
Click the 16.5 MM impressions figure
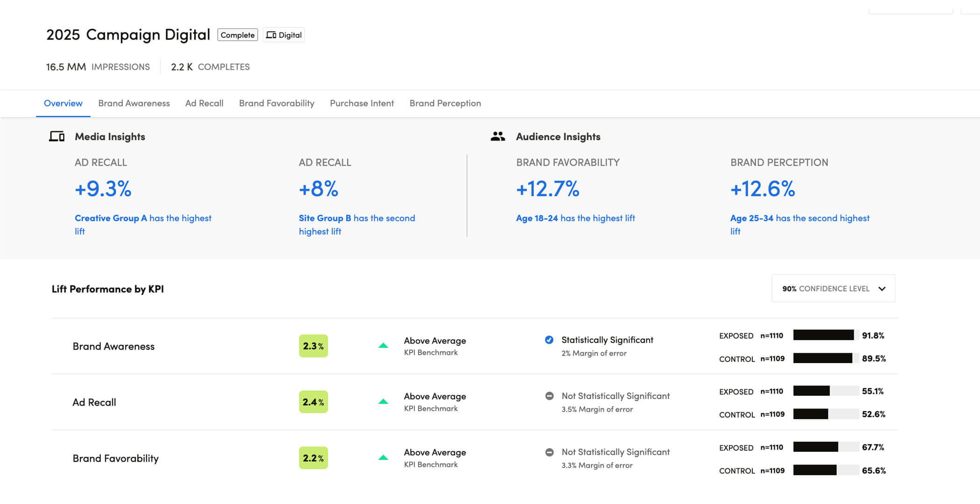tap(66, 67)
